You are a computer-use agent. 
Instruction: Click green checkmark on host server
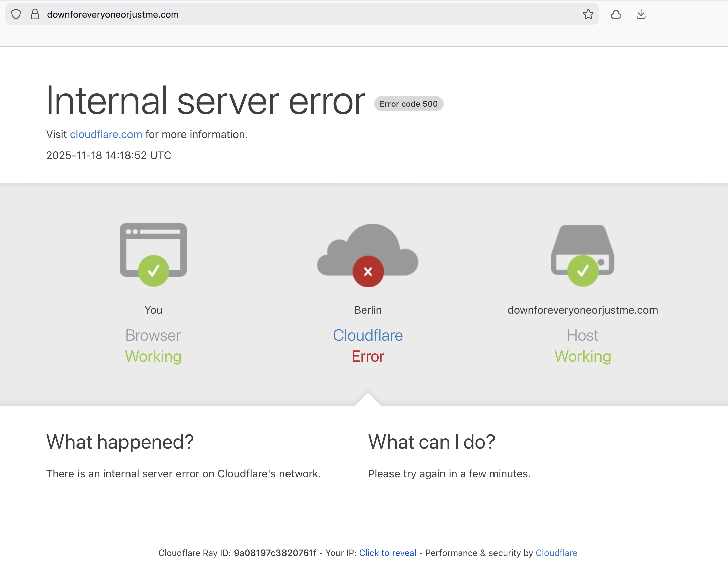582,271
